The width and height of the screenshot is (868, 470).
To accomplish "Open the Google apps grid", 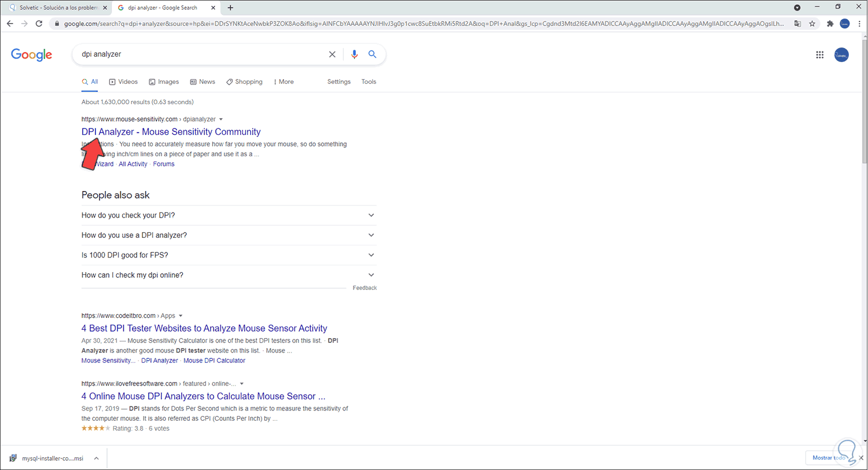I will coord(819,55).
